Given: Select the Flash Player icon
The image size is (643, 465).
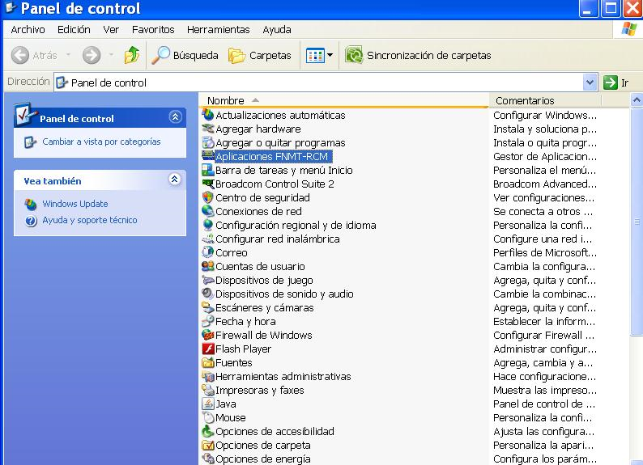Looking at the screenshot, I should 208,349.
